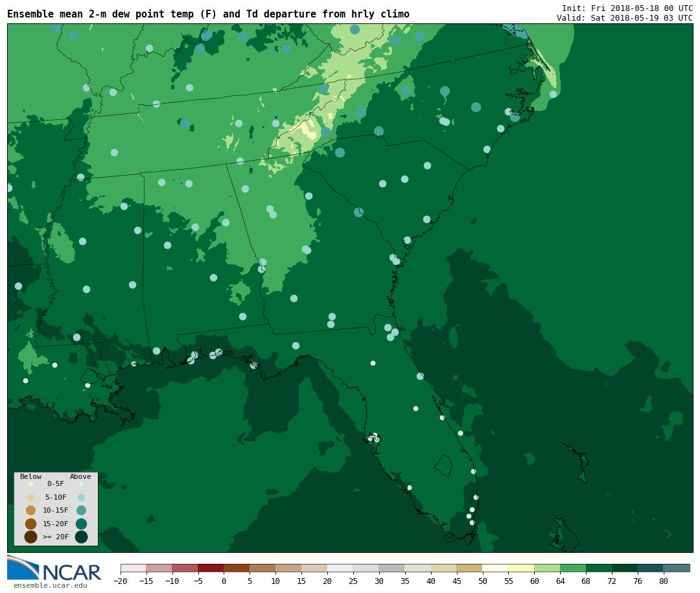This screenshot has width=700, height=593.
Task: Click the '5-10F' legend label
Action: (x=56, y=497)
